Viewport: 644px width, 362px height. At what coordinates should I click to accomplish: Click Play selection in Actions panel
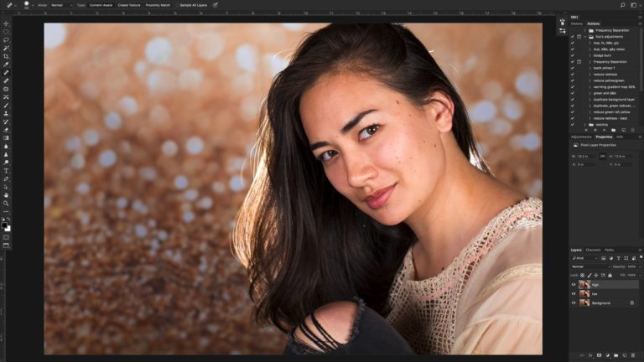604,130
